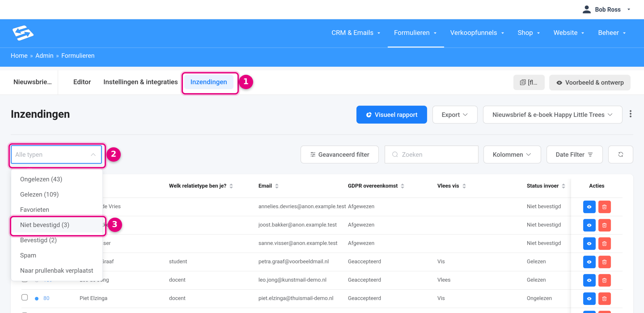Open the Export dropdown
644x313 pixels.
[455, 115]
